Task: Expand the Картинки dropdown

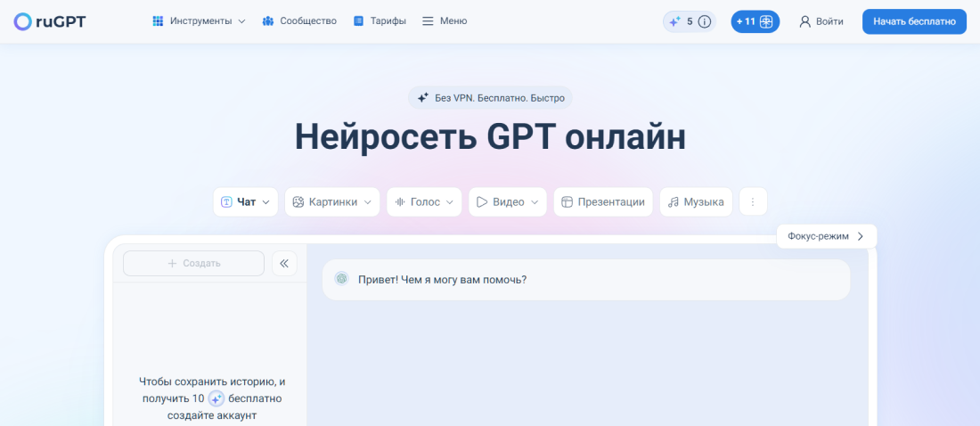Action: (332, 202)
